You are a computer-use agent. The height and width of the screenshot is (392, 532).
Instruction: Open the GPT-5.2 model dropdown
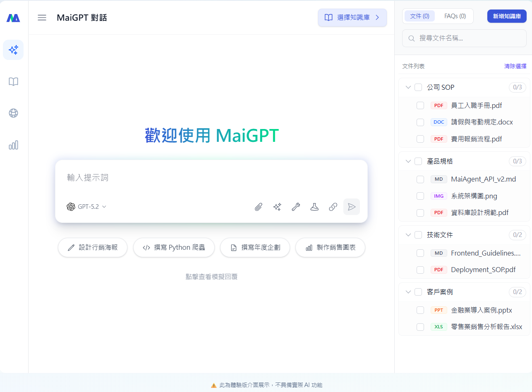[86, 207]
